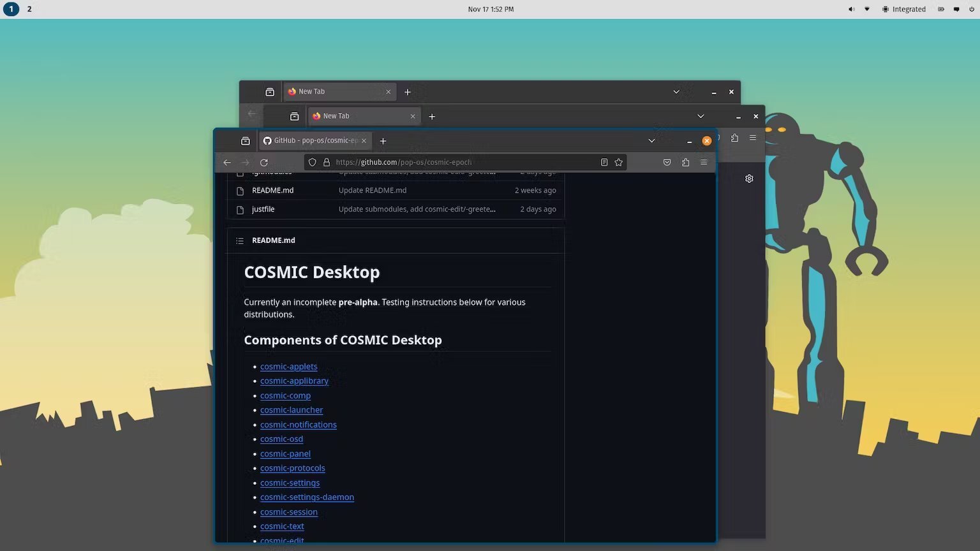Add a new tab in the rearmost Firefox window
The height and width of the screenshot is (551, 980).
tap(408, 92)
